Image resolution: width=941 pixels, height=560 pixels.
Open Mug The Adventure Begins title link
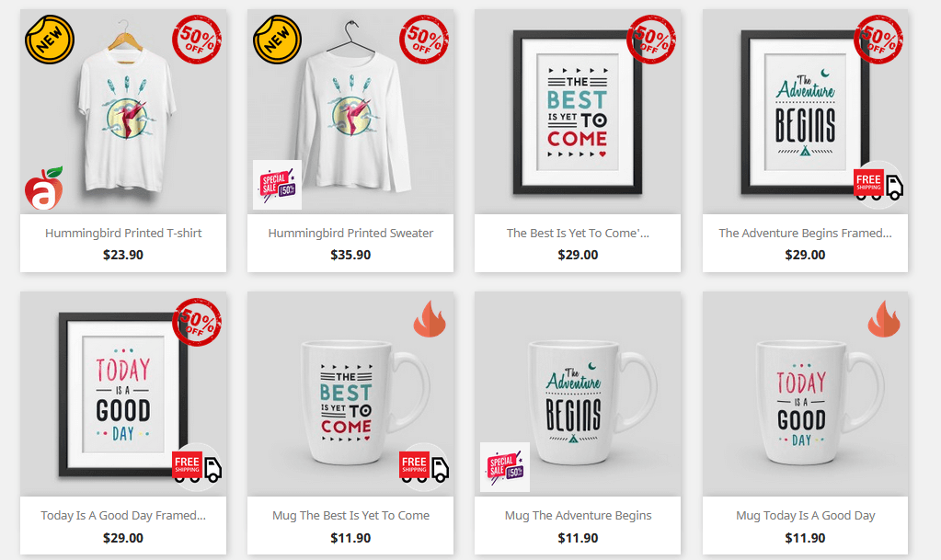click(578, 516)
